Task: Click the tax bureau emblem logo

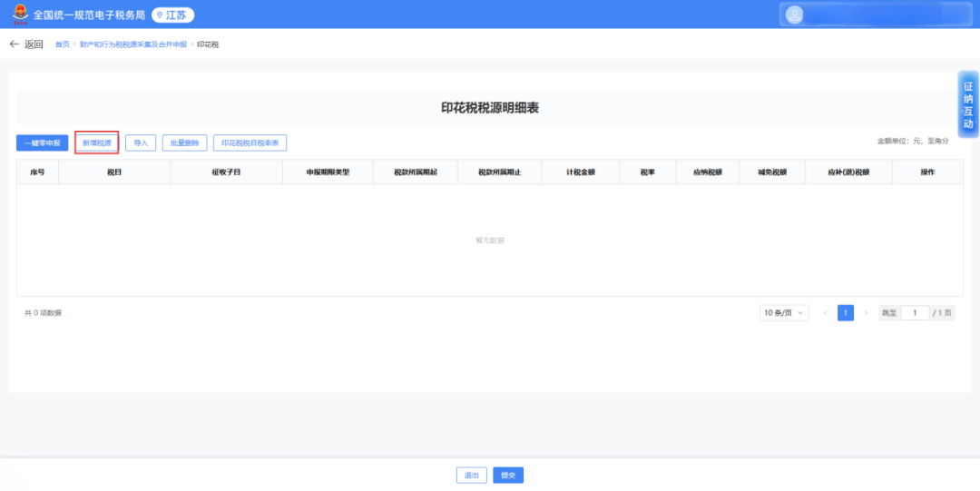Action: pos(20,15)
